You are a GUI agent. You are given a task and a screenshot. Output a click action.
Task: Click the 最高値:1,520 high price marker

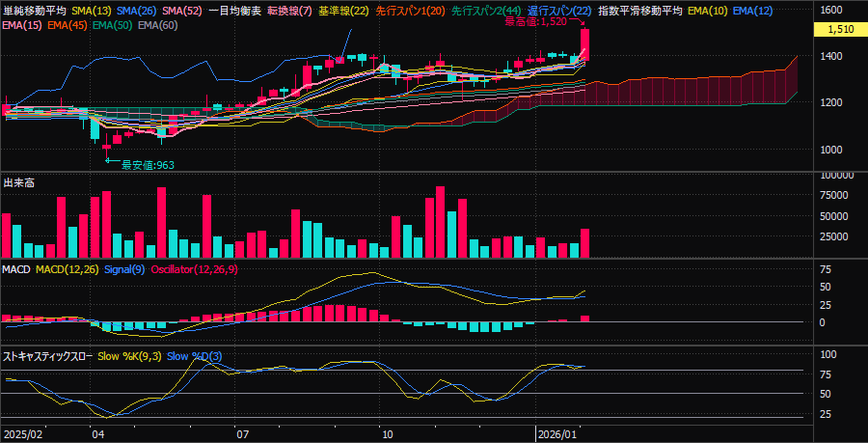[x=536, y=21]
